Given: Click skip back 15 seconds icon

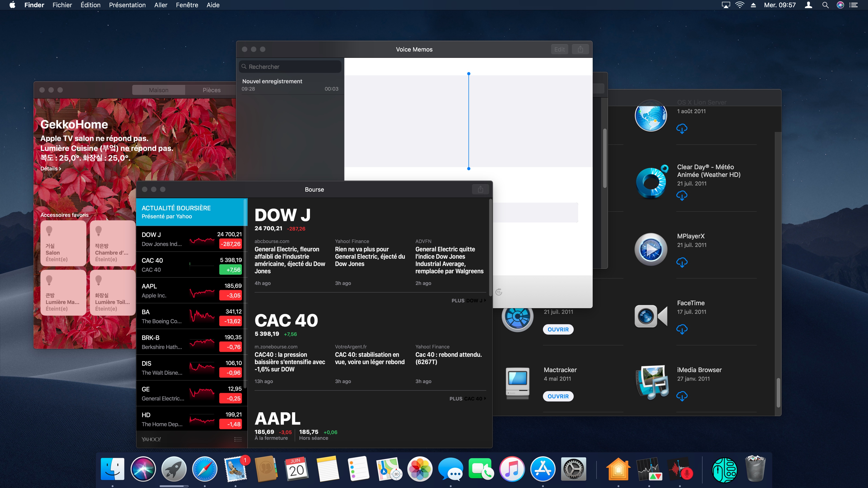Looking at the screenshot, I should [x=499, y=292].
